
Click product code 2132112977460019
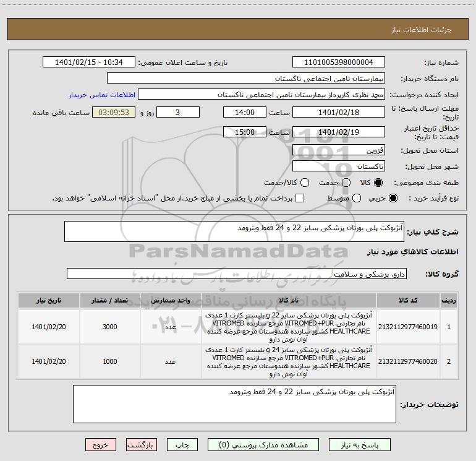408,327
